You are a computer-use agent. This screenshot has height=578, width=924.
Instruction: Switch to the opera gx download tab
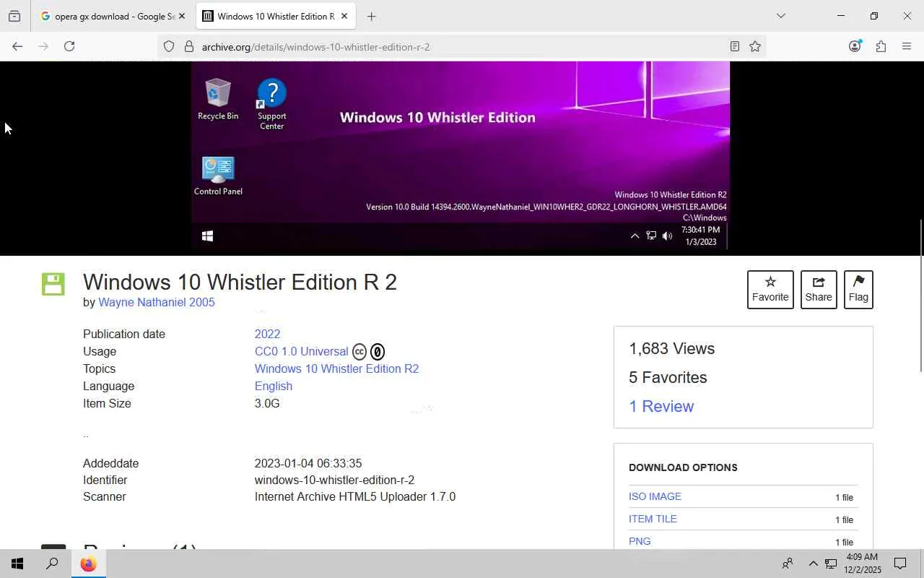[x=113, y=16]
